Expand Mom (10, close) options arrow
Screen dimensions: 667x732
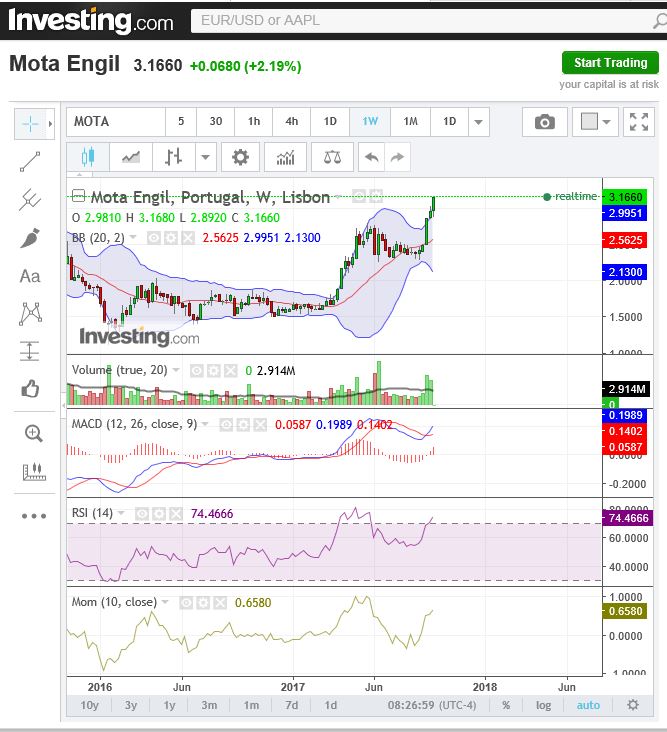click(x=165, y=602)
